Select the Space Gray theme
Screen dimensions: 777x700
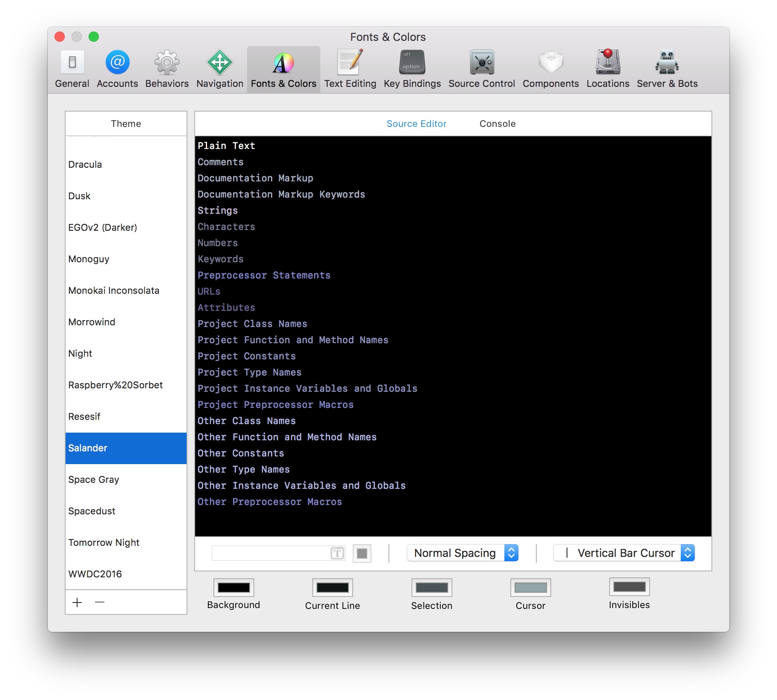(x=126, y=480)
